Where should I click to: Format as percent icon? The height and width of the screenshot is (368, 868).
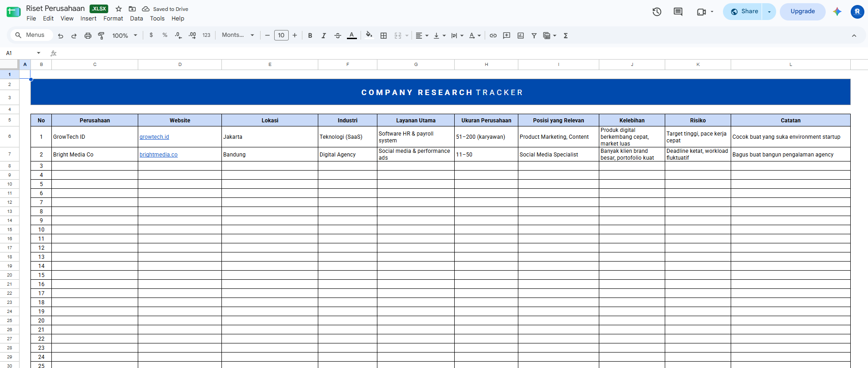pyautogui.click(x=165, y=35)
